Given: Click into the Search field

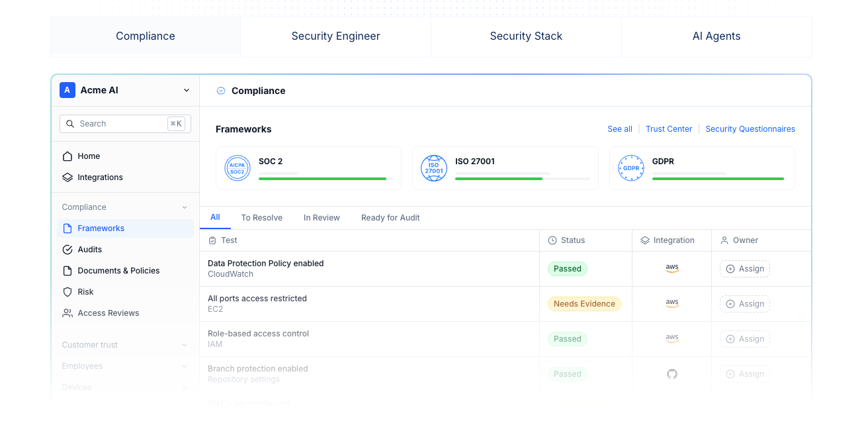Looking at the screenshot, I should [x=125, y=124].
